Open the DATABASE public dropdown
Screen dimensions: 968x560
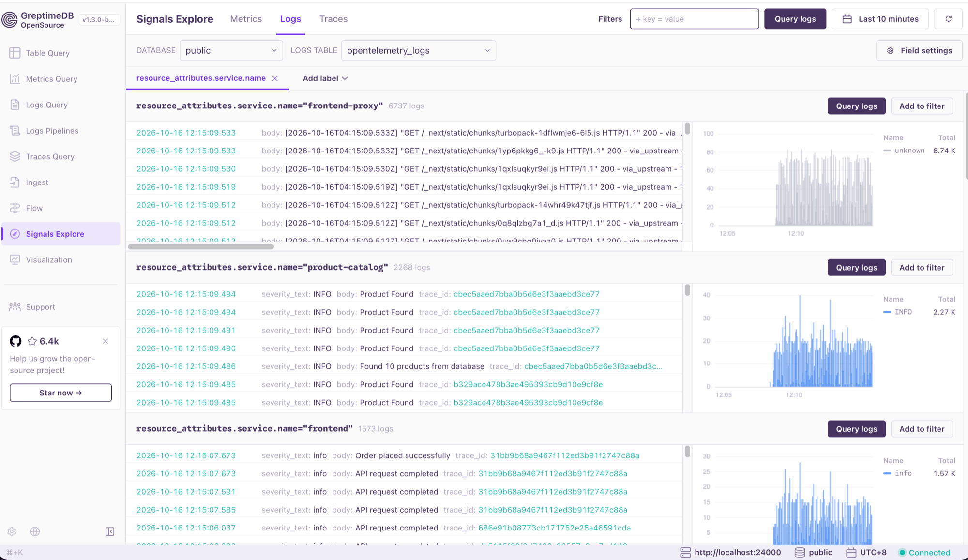tap(231, 50)
